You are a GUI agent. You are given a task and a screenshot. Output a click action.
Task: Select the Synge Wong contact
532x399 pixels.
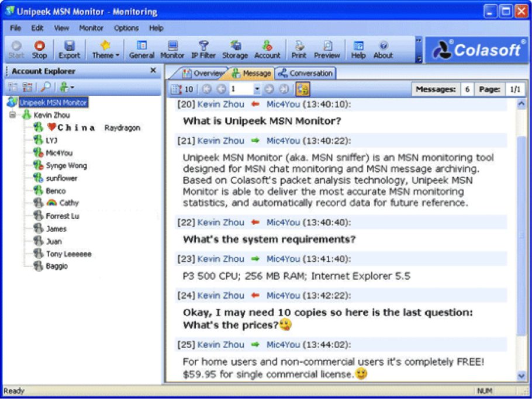click(x=67, y=165)
